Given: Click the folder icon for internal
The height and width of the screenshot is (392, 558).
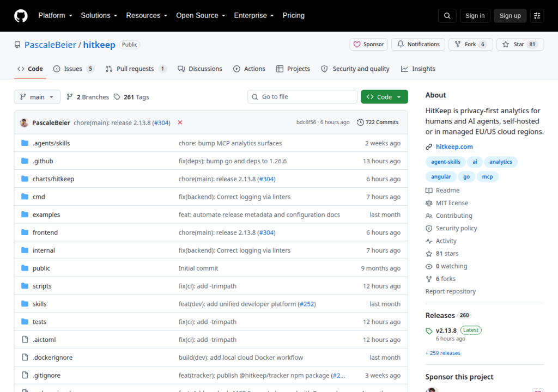Looking at the screenshot, I should click(x=25, y=250).
